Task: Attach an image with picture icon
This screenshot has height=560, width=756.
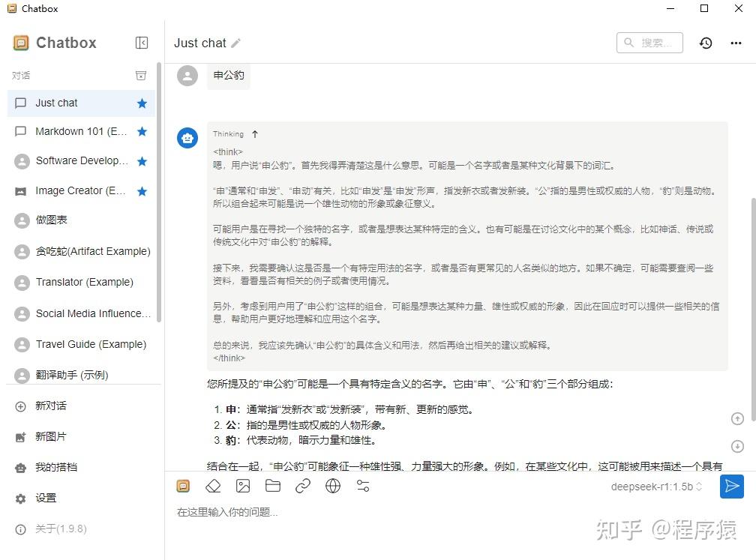Action: click(243, 487)
